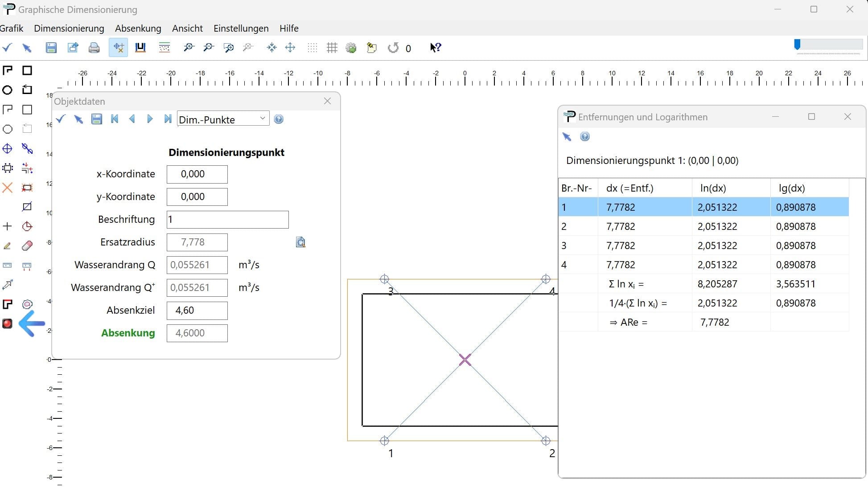Click the context help cursor icon
This screenshot has width=868, height=487.
435,48
